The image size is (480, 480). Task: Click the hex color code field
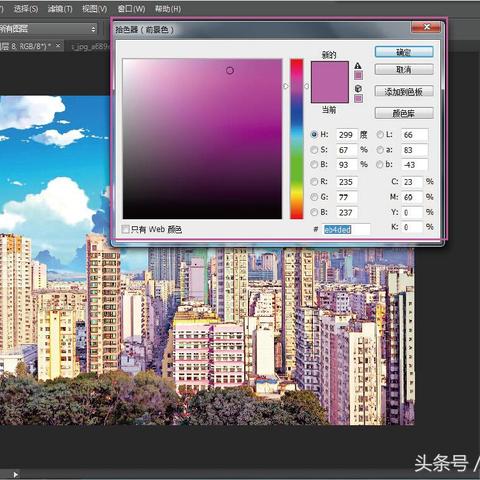pos(346,229)
